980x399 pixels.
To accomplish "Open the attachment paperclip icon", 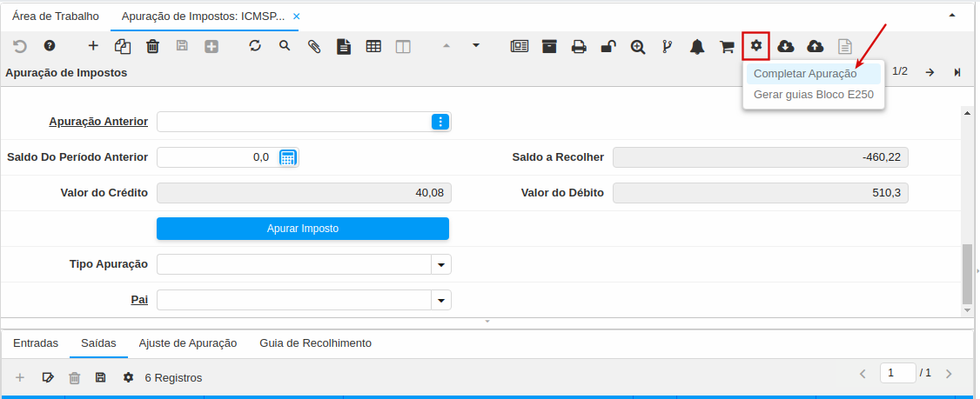I will pyautogui.click(x=314, y=47).
